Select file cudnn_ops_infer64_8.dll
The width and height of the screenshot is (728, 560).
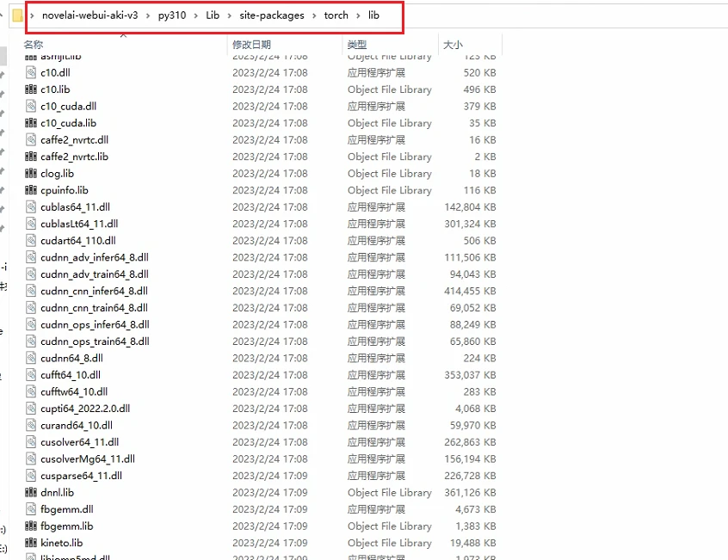click(95, 324)
